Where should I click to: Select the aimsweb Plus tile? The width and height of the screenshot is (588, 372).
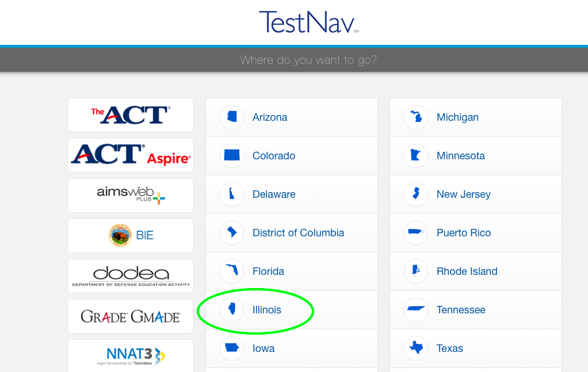(131, 195)
